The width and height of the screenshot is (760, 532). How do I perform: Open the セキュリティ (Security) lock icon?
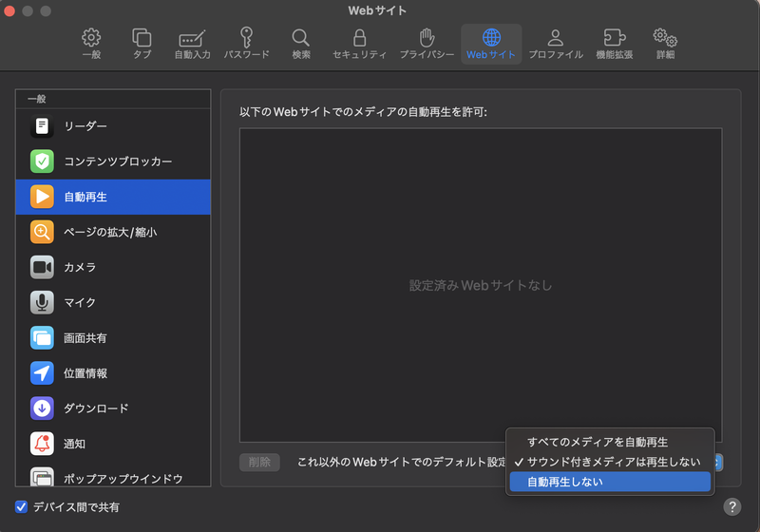359,44
